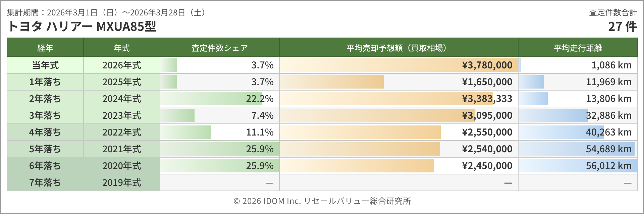
Task: Click the IDOM Inc. copyright footer
Action: coord(322,201)
